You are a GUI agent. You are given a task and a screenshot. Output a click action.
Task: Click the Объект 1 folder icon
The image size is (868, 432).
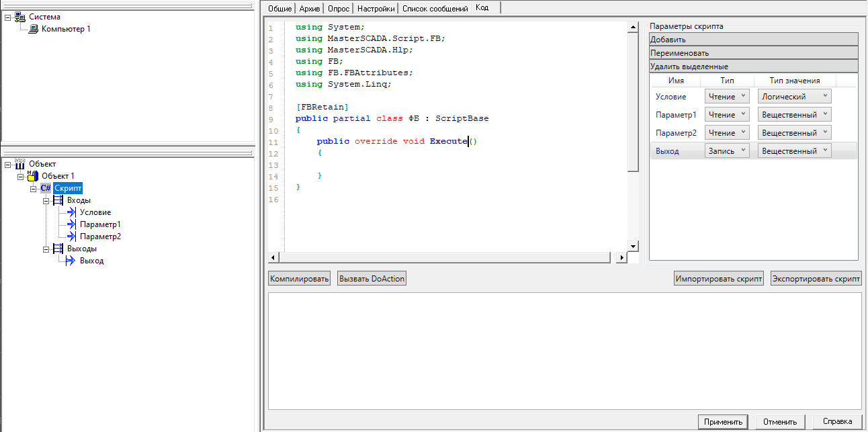(33, 176)
